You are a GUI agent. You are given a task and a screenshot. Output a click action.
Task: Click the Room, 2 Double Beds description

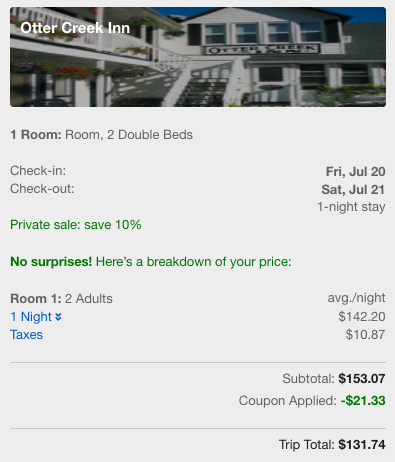(129, 135)
